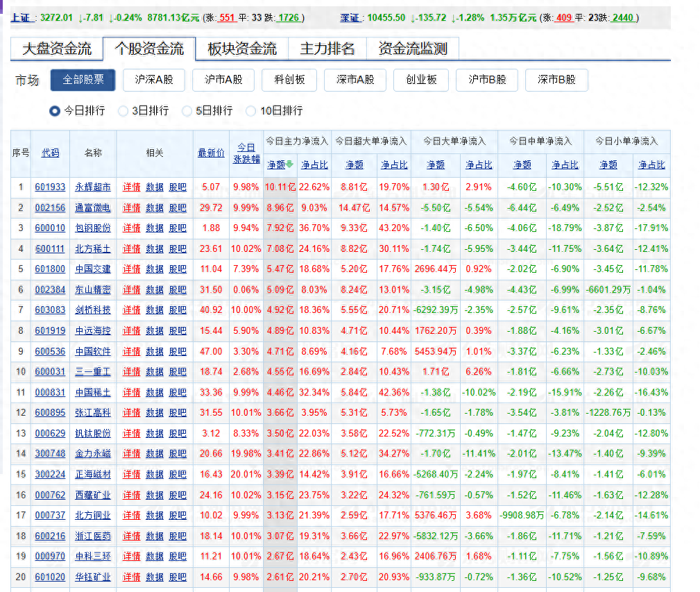Viewport: 700px width, 592px height.
Task: Open the 大盘资金流 tab
Action: [57, 49]
